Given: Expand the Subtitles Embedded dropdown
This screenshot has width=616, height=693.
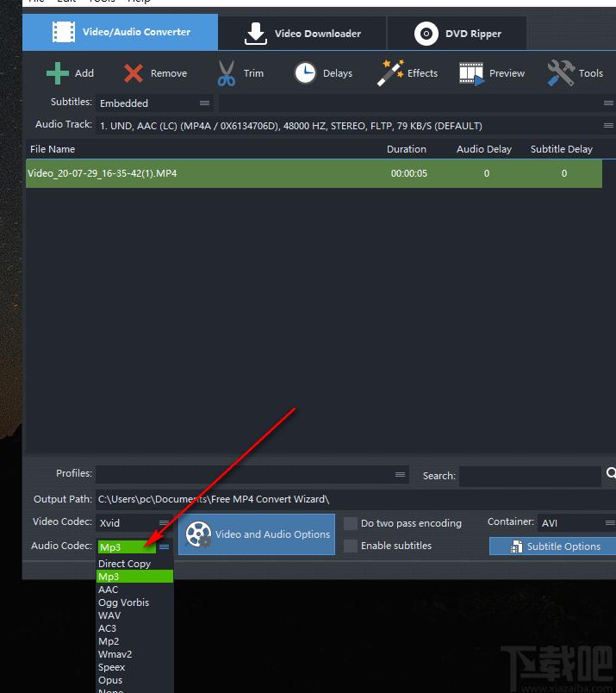Looking at the screenshot, I should 154,103.
